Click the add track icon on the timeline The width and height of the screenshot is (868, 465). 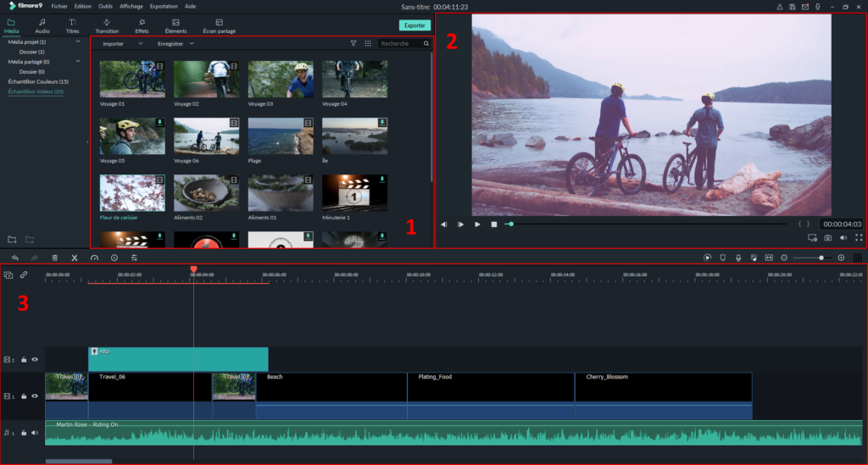coord(8,274)
